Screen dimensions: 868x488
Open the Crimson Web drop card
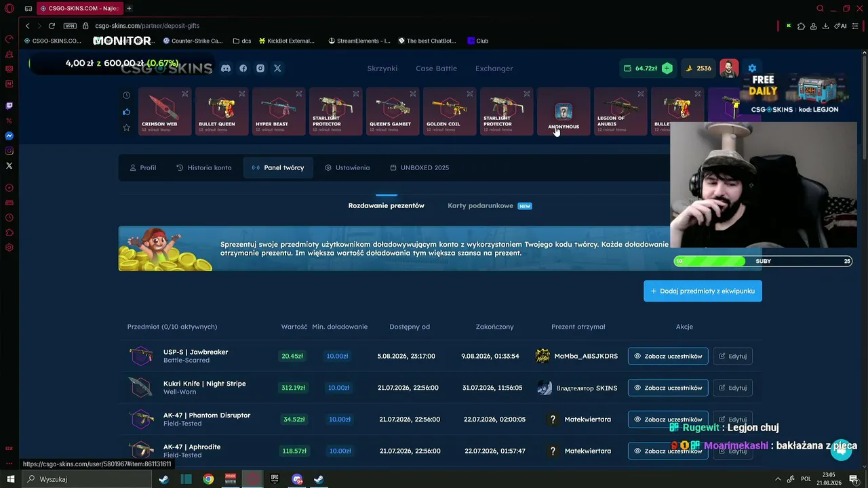165,112
